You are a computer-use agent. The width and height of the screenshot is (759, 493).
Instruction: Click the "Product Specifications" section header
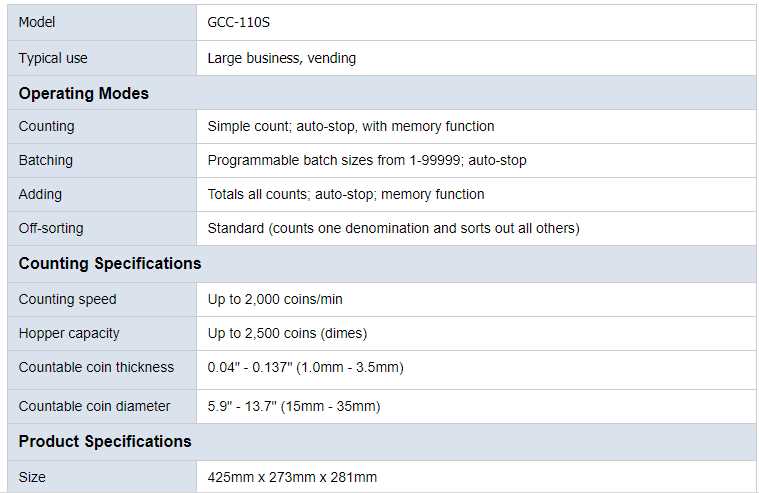105,441
